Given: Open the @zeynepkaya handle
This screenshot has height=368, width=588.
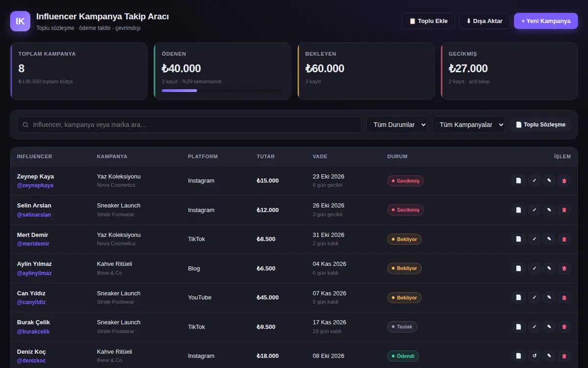Looking at the screenshot, I should tap(35, 185).
